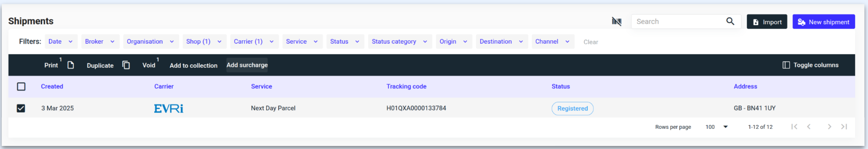Open the Carrier (1) filter dropdown
Image resolution: width=868 pixels, height=149 pixels.
click(x=254, y=41)
